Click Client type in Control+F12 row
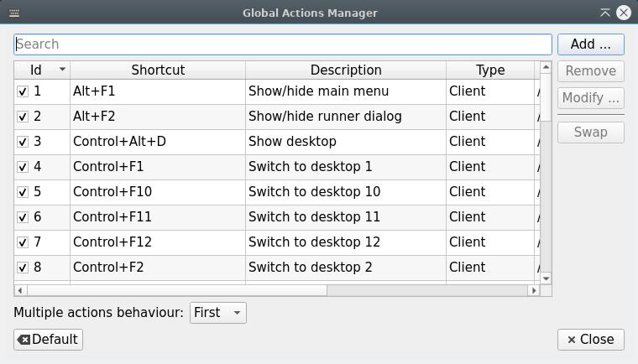The image size is (638, 364). click(x=490, y=242)
